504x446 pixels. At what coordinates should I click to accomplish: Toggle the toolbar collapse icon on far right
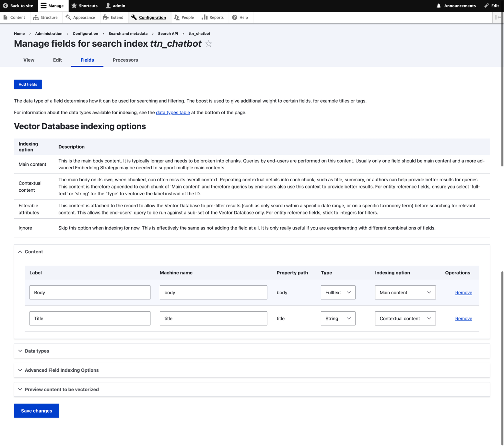click(x=498, y=17)
